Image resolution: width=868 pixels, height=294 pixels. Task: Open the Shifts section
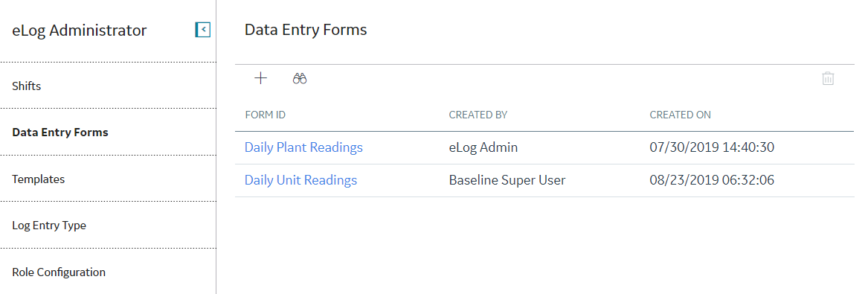pyautogui.click(x=27, y=86)
